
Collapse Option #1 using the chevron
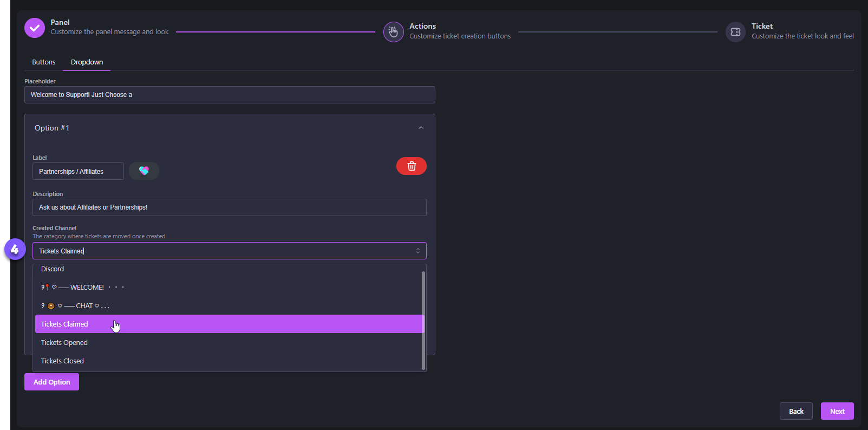pyautogui.click(x=421, y=128)
